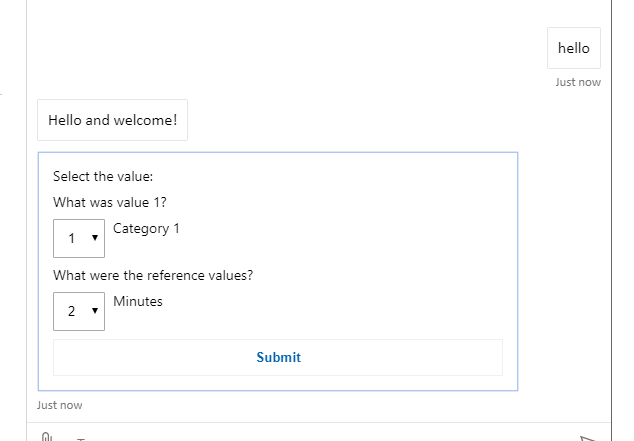This screenshot has width=634, height=441.
Task: Select the sent "hello" message bubble
Action: coord(574,48)
